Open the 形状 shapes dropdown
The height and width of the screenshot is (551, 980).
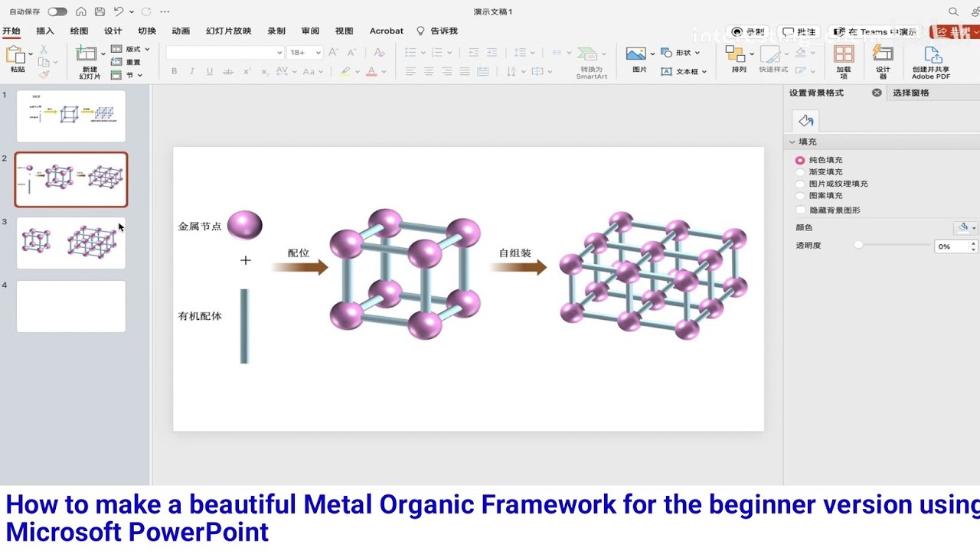(x=681, y=53)
